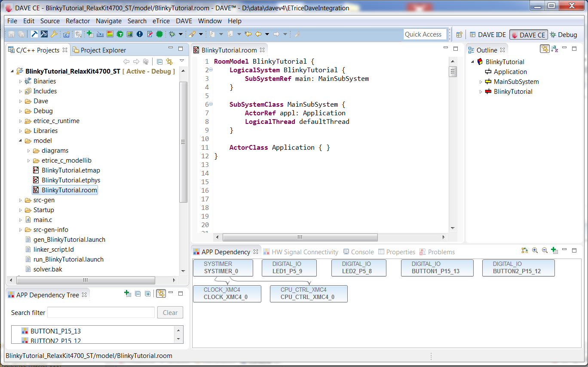Select CPU_CTRL_XMC4_0 block in diagram
588x367 pixels.
pyautogui.click(x=309, y=293)
